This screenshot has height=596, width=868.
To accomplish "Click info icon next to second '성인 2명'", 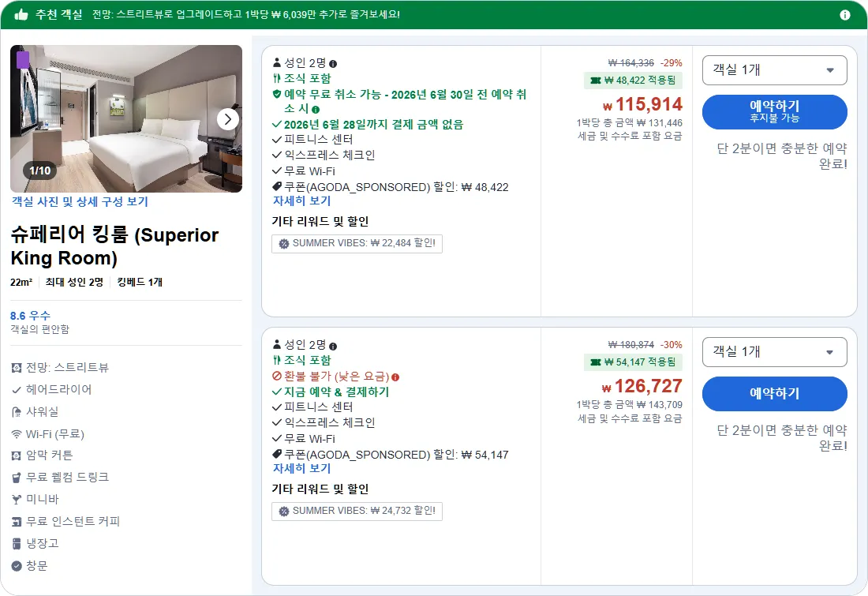I will [333, 347].
